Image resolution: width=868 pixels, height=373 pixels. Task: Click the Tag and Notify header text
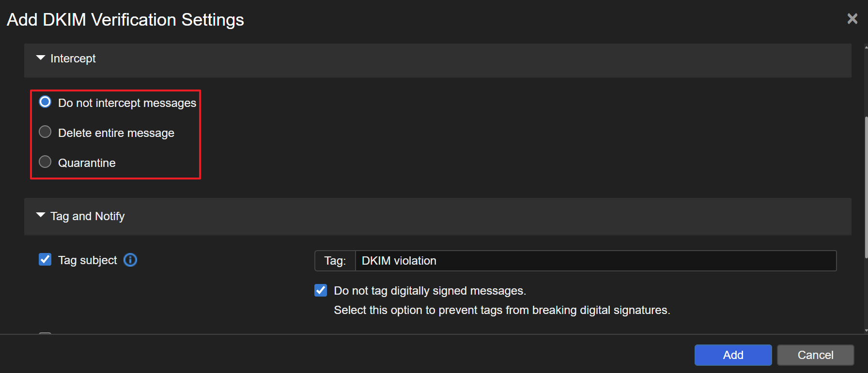(88, 216)
